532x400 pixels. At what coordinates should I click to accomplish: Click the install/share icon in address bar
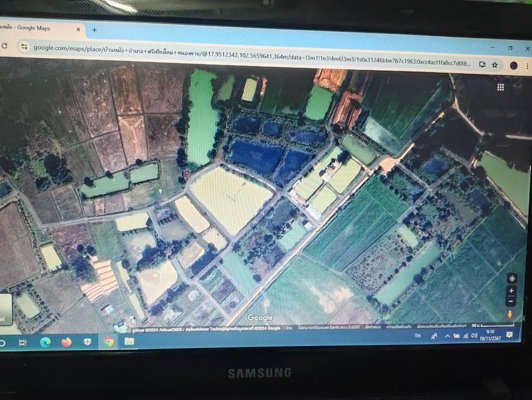(x=482, y=64)
